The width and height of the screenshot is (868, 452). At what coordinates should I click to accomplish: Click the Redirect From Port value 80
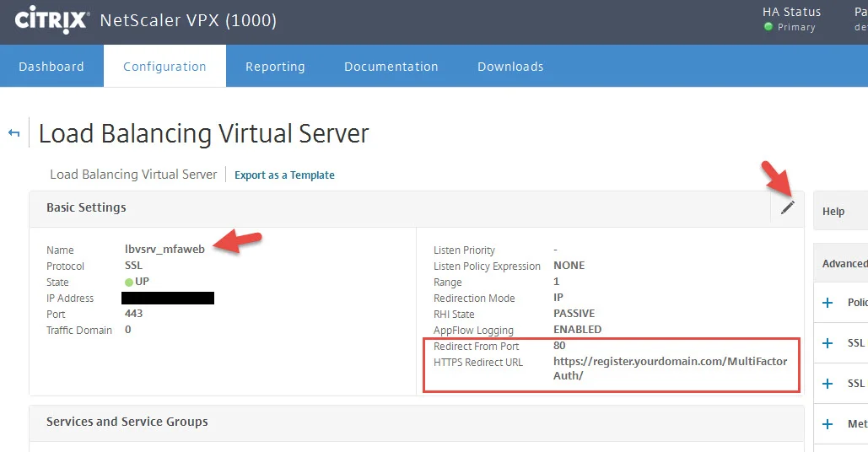point(559,345)
